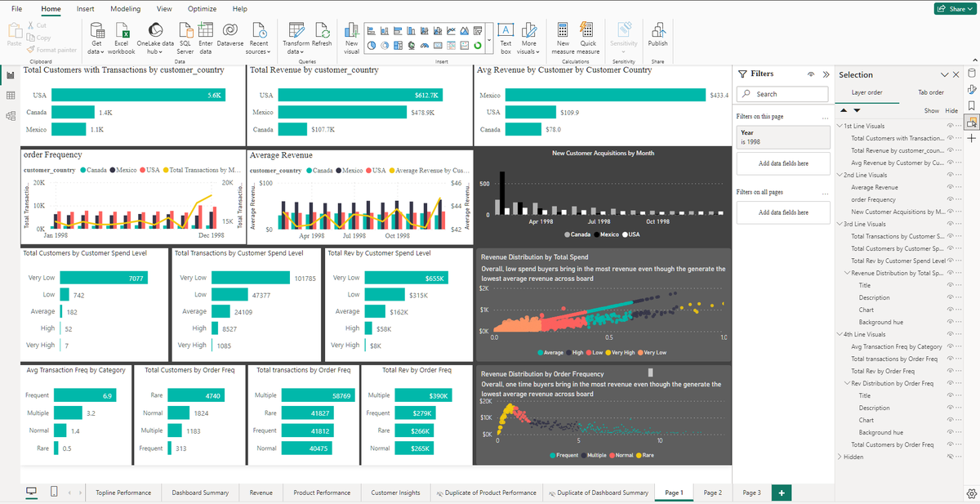
Task: Publish the report
Action: pos(657,35)
